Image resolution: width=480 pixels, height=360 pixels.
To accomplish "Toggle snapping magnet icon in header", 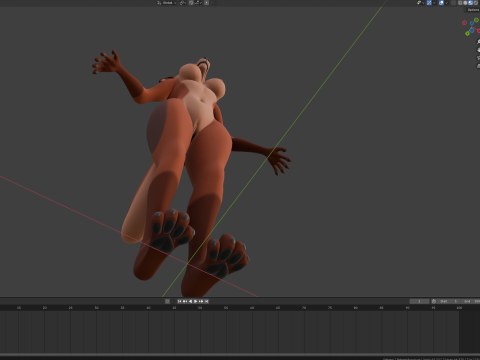I will [x=191, y=3].
